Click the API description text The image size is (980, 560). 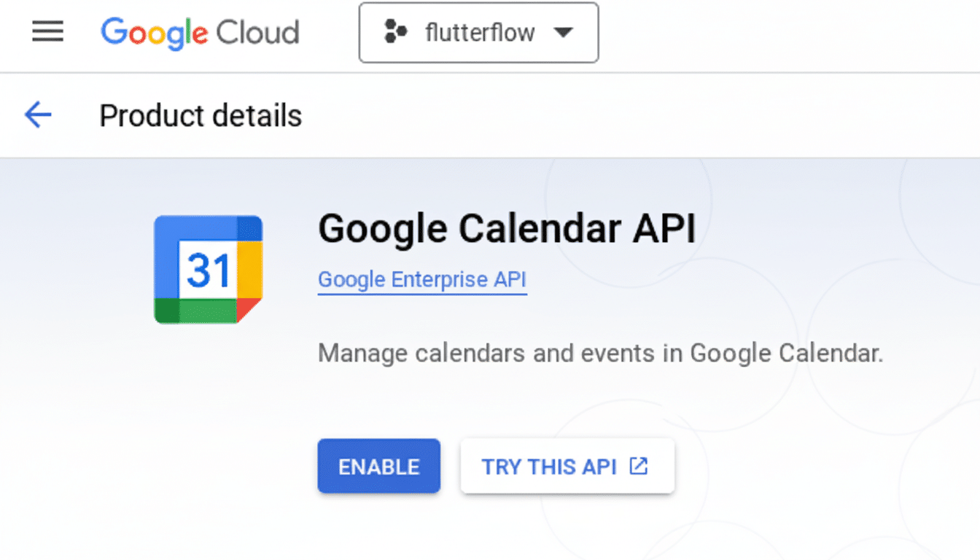[x=600, y=353]
